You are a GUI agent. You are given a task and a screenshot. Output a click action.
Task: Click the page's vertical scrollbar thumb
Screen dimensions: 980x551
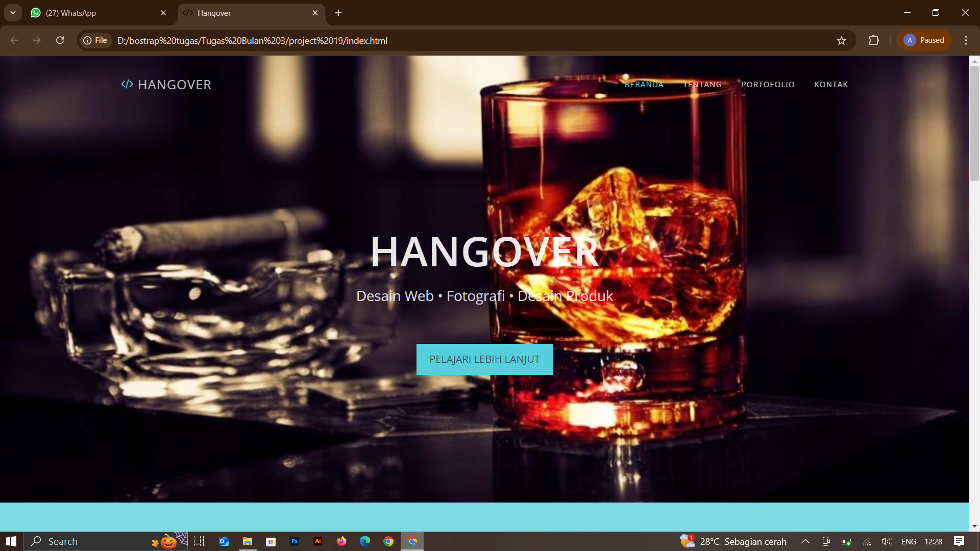pos(974,122)
